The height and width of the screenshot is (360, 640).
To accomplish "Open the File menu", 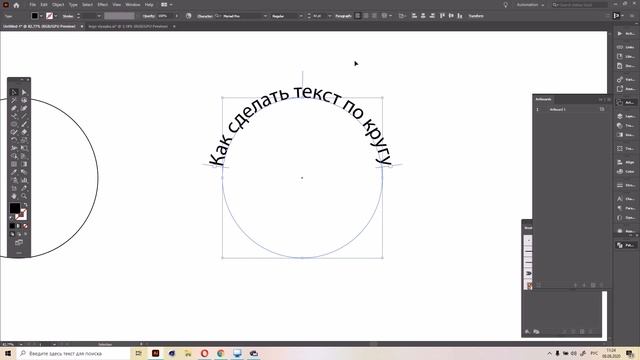I will [32, 4].
